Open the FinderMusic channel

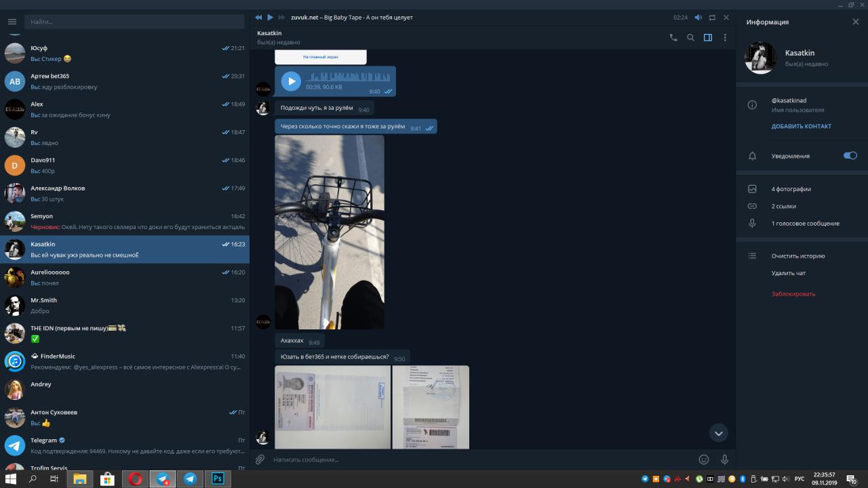[125, 361]
